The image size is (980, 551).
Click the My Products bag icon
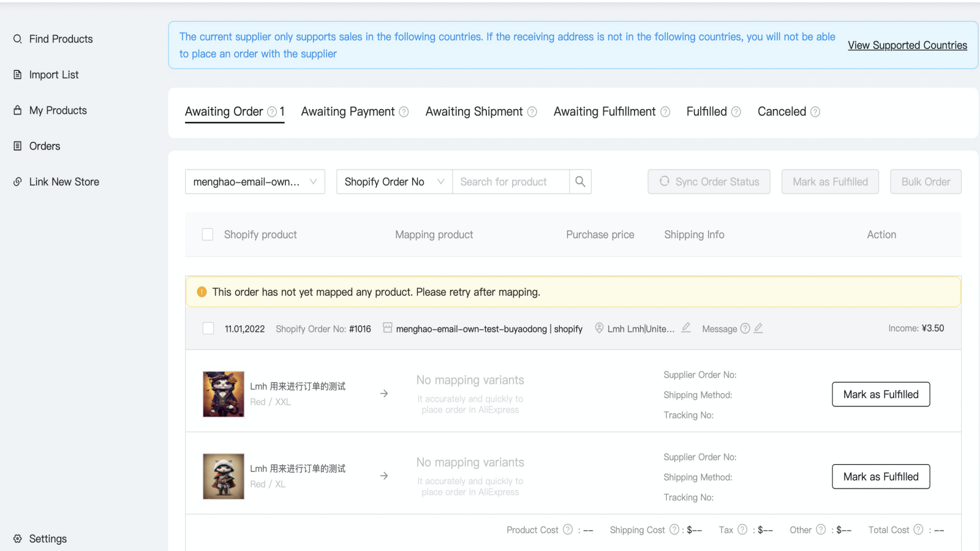[17, 110]
